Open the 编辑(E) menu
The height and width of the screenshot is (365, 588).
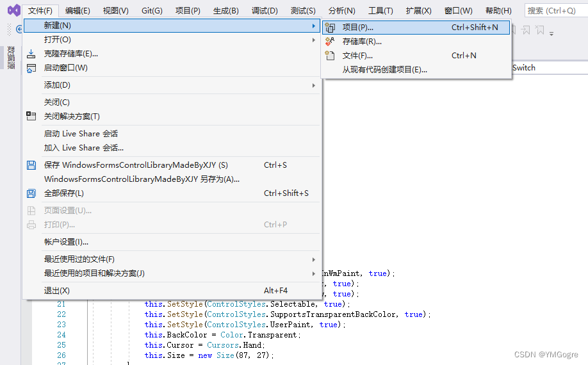tap(78, 11)
